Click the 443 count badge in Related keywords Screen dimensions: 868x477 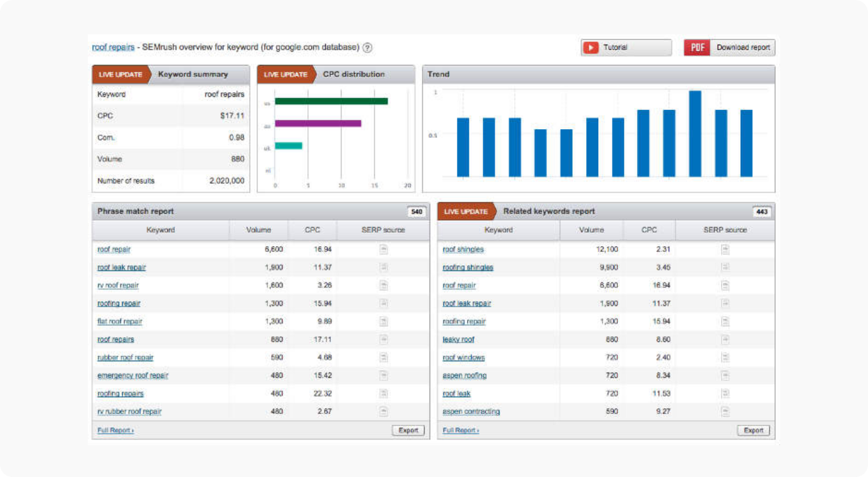point(762,212)
